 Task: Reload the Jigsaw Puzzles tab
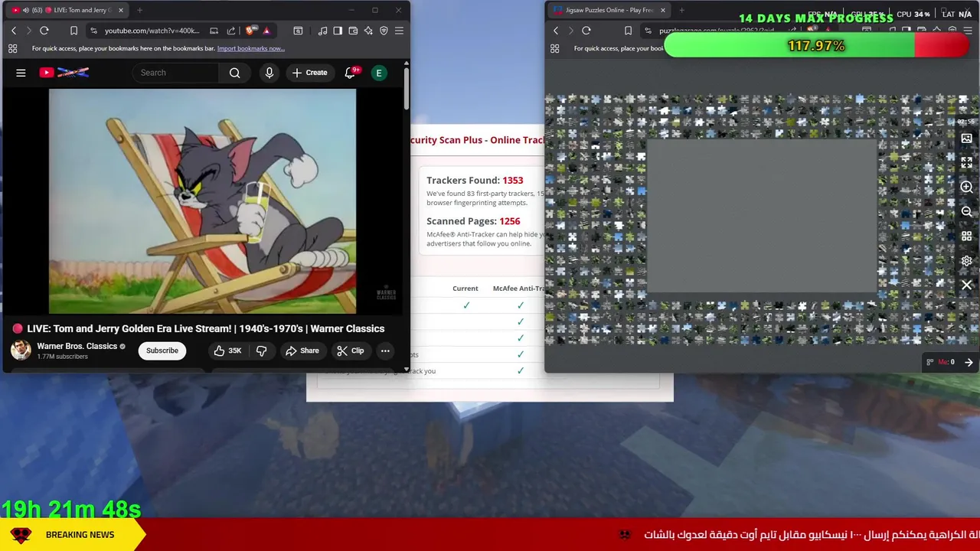coord(586,31)
